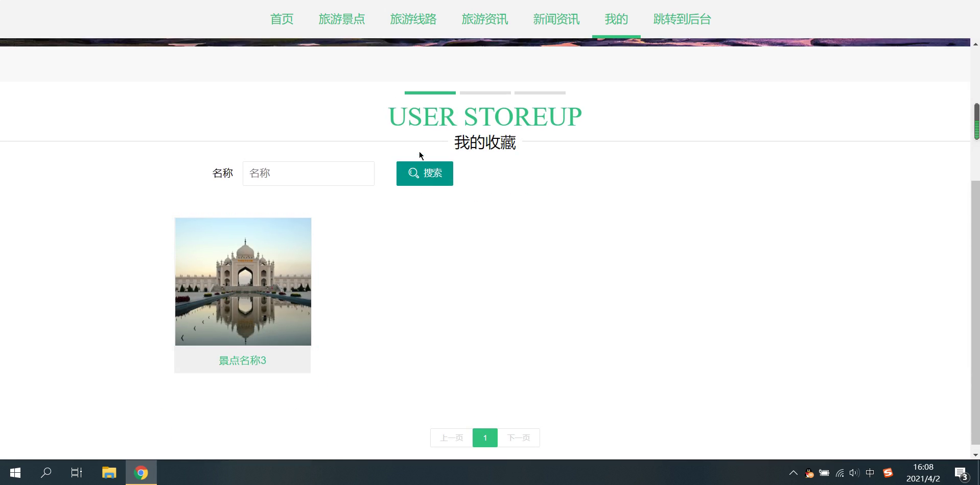This screenshot has height=485, width=980.
Task: Check battery status tray icon
Action: [x=824, y=473]
